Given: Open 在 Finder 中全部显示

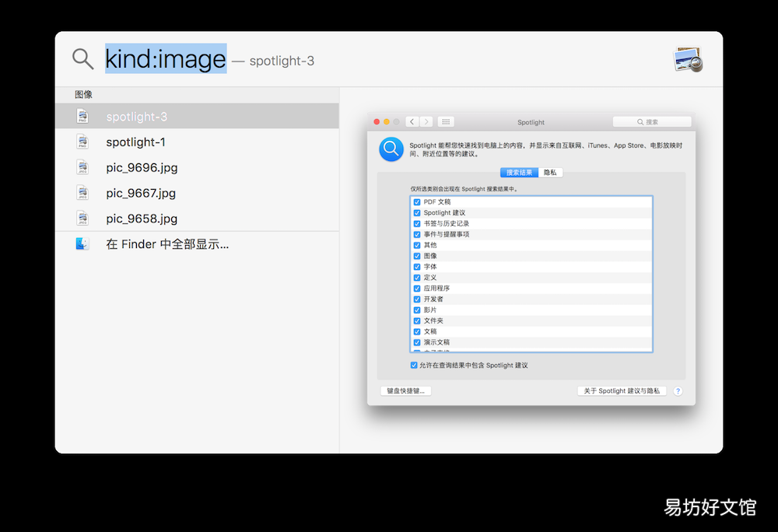Looking at the screenshot, I should click(197, 244).
